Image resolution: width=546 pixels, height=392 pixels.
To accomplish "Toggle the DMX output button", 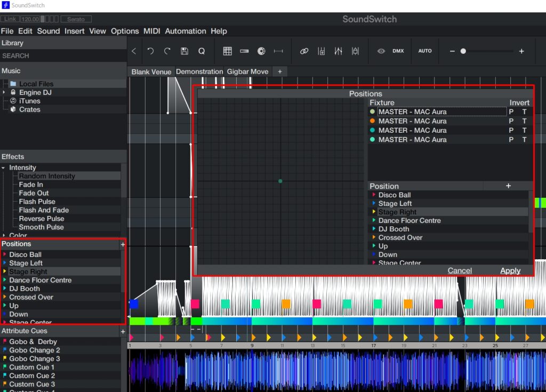I will click(x=398, y=51).
